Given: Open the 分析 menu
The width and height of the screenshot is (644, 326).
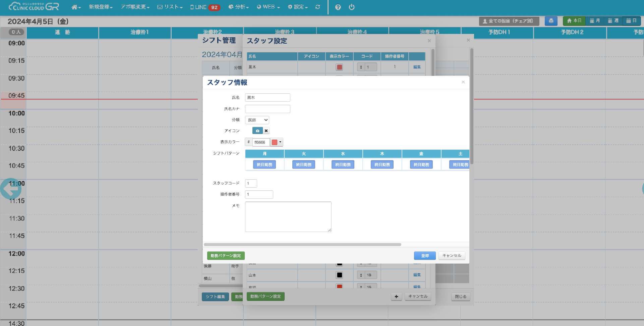Looking at the screenshot, I should tap(239, 7).
